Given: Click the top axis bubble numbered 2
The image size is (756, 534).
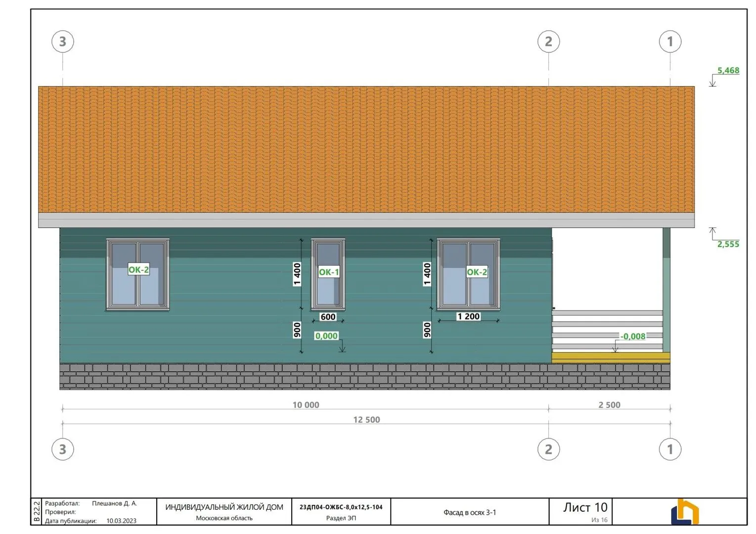Looking at the screenshot, I should click(548, 42).
